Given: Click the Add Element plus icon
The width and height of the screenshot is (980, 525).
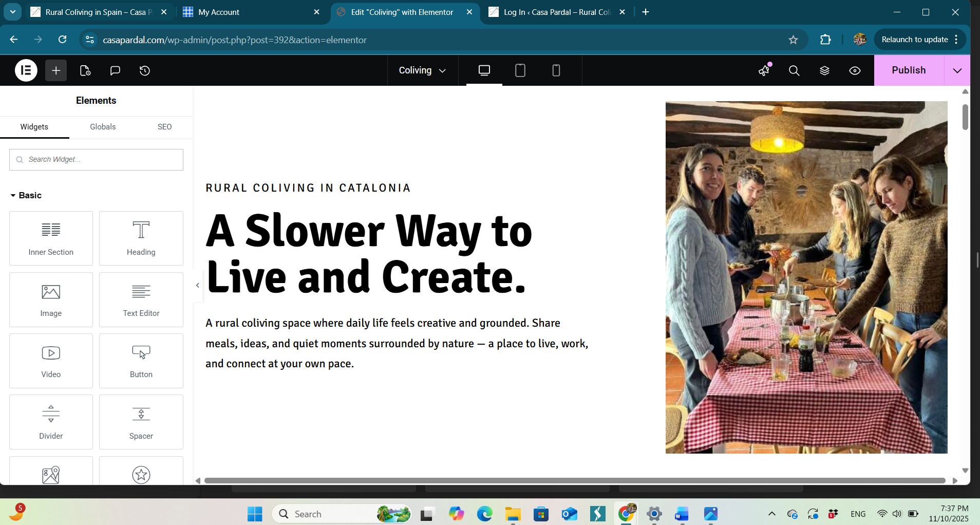Looking at the screenshot, I should [56, 70].
